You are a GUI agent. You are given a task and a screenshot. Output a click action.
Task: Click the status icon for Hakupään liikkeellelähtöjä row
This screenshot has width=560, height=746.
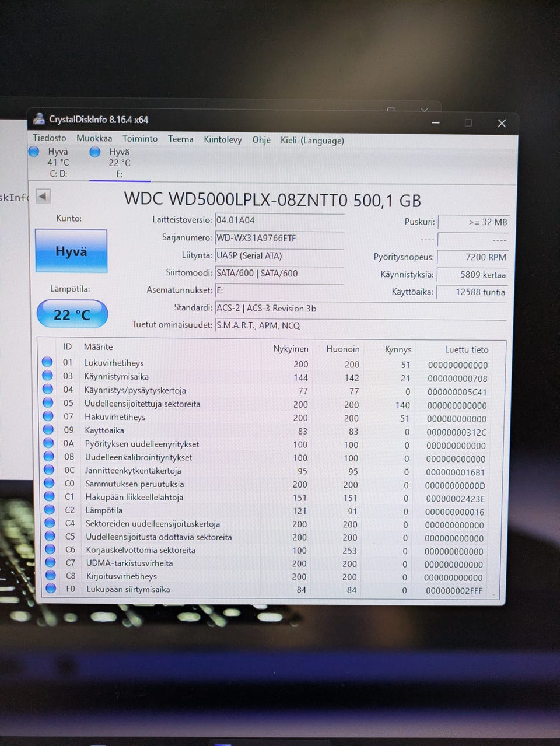click(50, 496)
